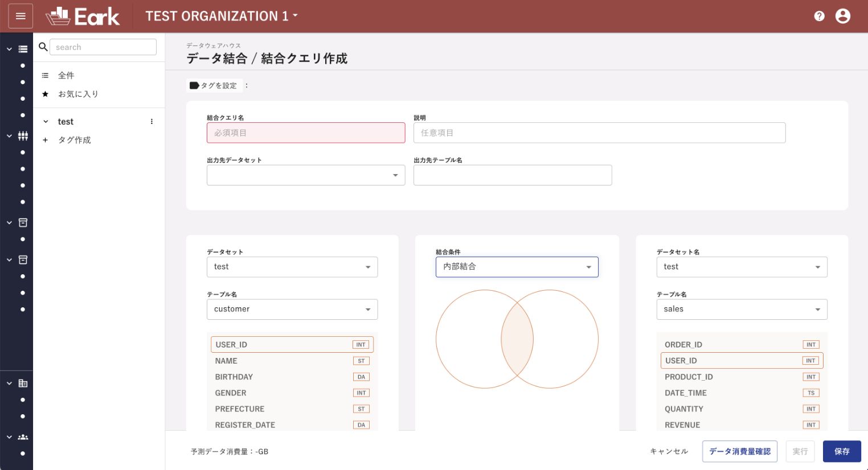Select 全件 in the tag list
Screen dimensions: 868x470
pyautogui.click(x=66, y=75)
